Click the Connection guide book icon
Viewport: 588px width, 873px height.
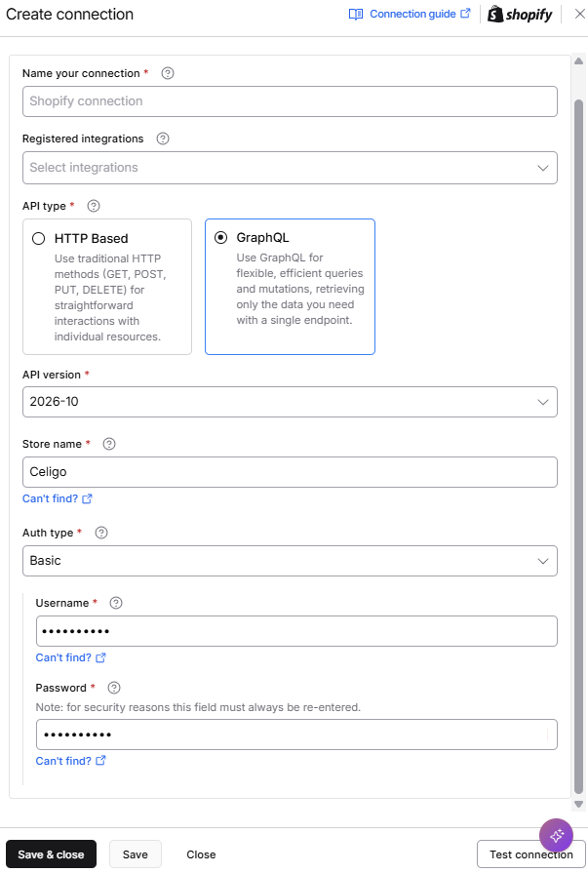click(x=356, y=14)
